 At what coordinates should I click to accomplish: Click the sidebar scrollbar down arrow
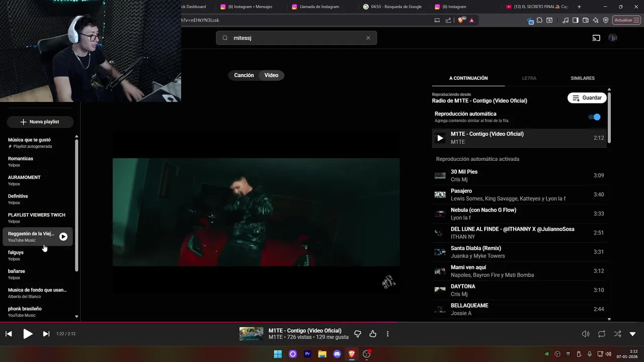[x=76, y=317]
